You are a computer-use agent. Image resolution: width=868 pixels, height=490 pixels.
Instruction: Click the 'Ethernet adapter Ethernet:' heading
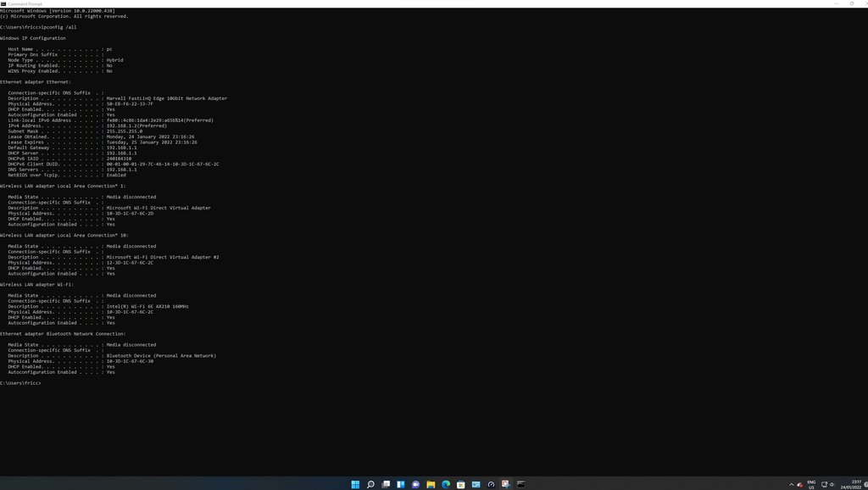(x=36, y=82)
